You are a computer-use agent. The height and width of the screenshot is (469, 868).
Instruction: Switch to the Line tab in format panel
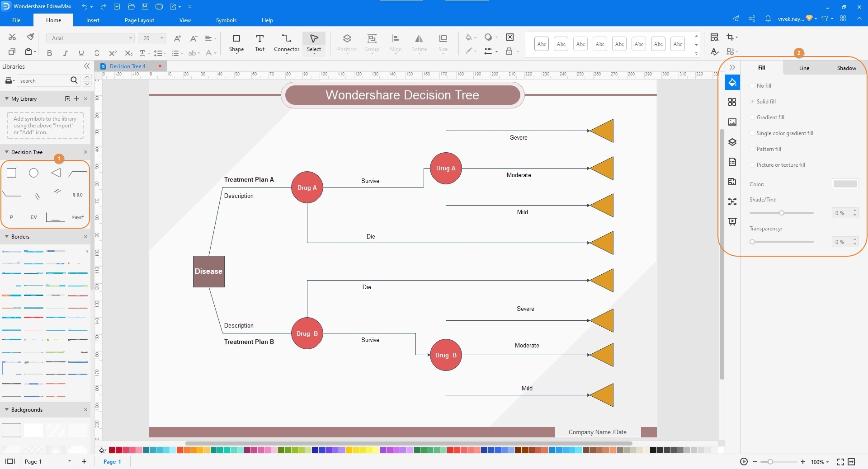804,68
